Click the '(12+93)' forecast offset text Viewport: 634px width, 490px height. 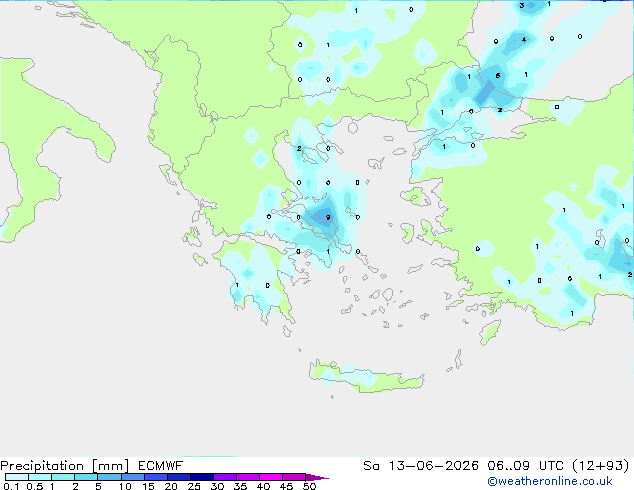point(601,466)
